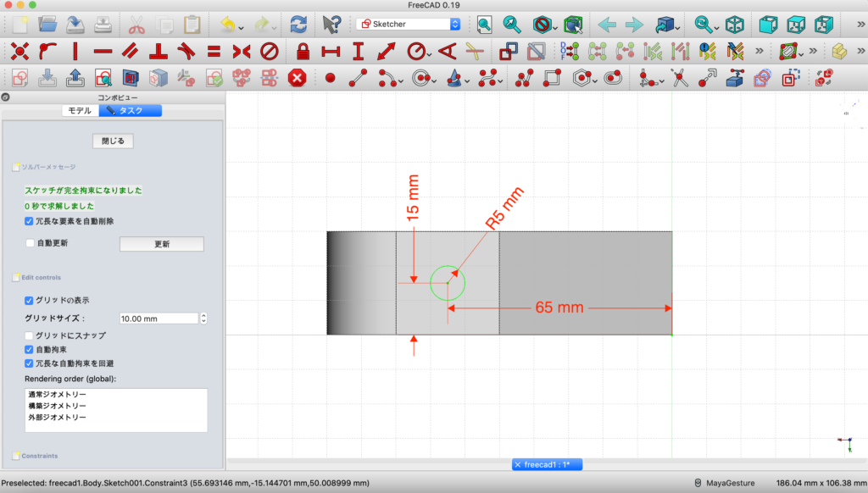Click the 65 mm dimension label
868x493 pixels.
[x=559, y=307]
